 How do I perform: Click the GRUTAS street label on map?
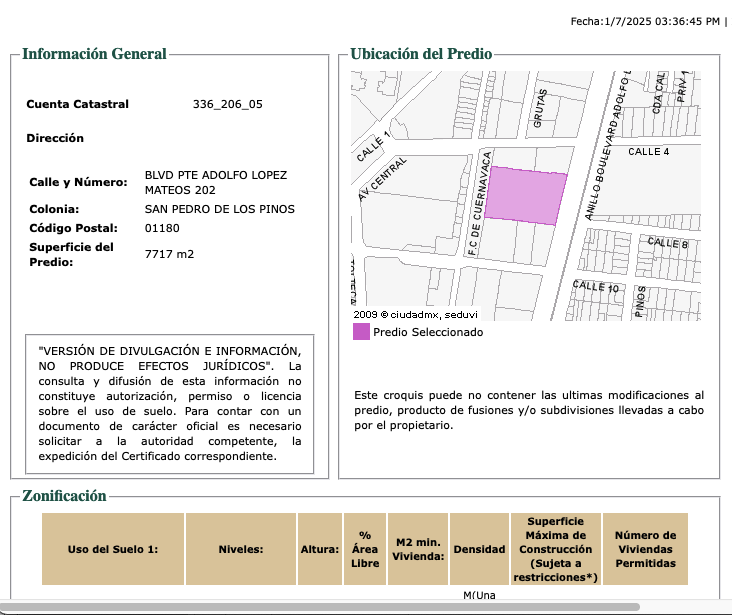pyautogui.click(x=540, y=108)
